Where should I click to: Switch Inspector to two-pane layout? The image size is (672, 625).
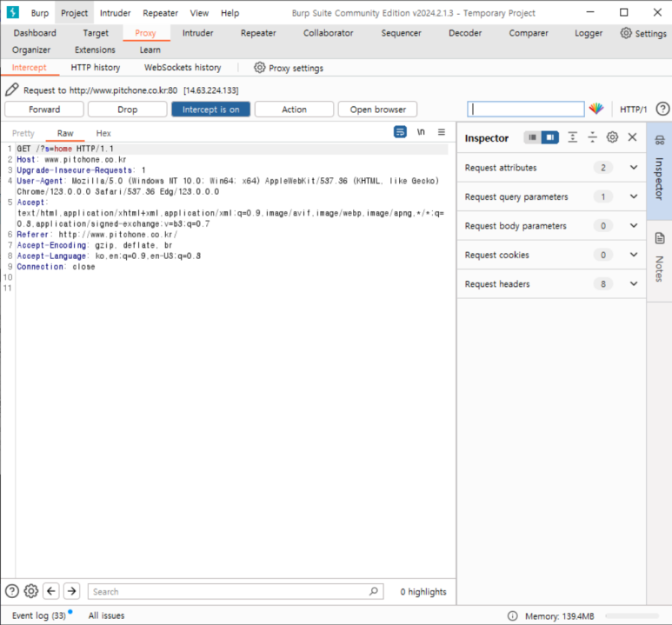549,137
